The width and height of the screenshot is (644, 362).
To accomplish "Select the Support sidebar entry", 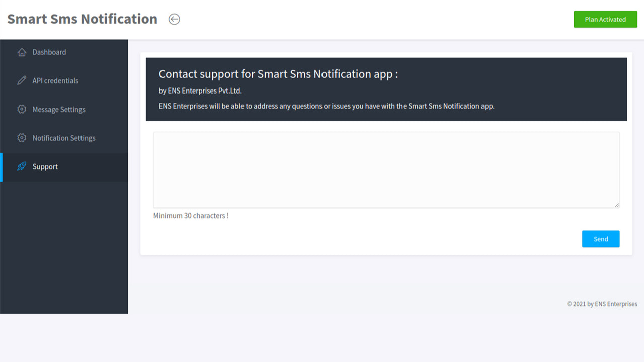I will [45, 166].
